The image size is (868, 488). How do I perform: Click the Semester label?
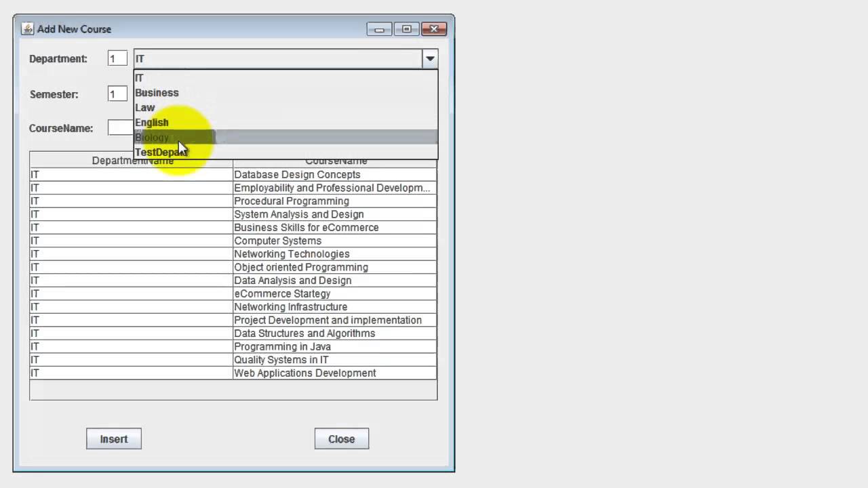tap(54, 94)
